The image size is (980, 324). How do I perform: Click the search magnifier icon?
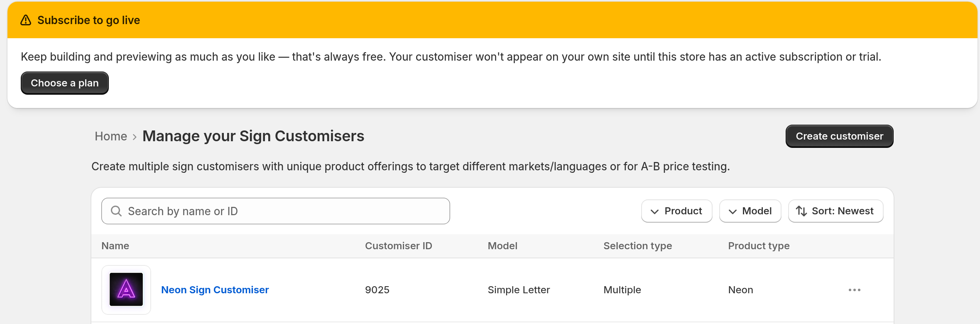click(x=116, y=211)
